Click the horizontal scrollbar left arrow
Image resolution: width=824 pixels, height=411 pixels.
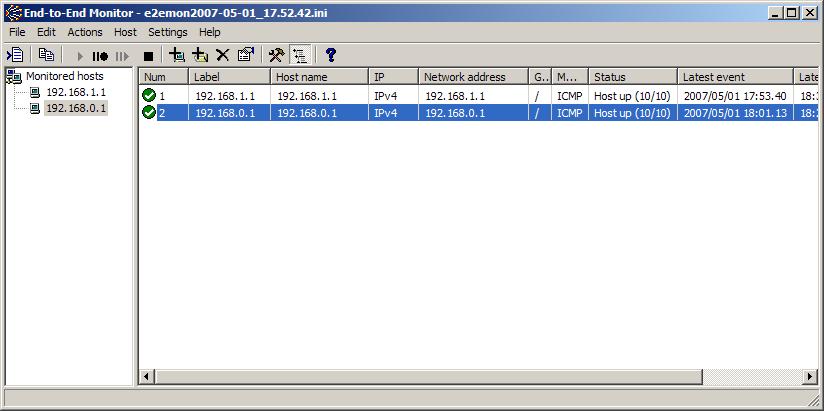(x=147, y=376)
